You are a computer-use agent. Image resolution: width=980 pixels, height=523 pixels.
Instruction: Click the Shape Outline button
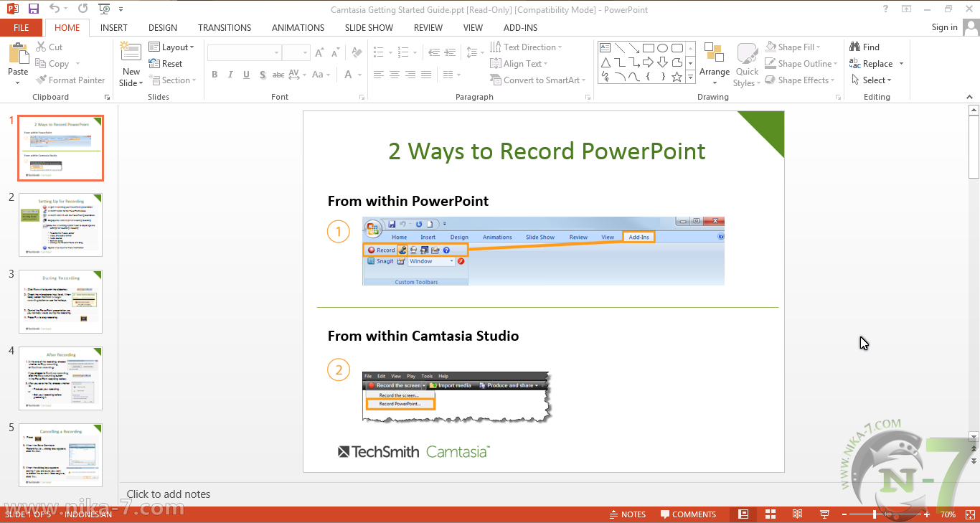(801, 64)
